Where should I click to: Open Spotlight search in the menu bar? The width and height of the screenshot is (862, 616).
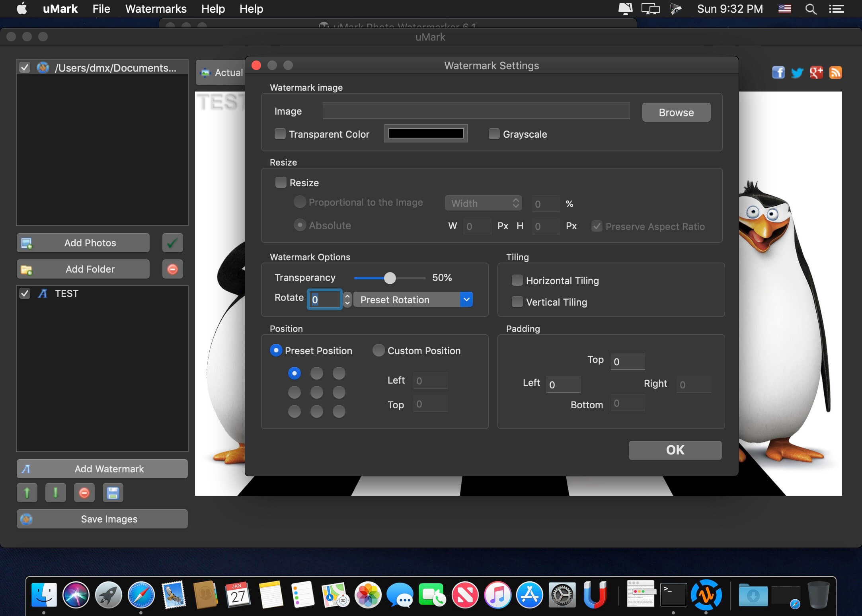811,9
